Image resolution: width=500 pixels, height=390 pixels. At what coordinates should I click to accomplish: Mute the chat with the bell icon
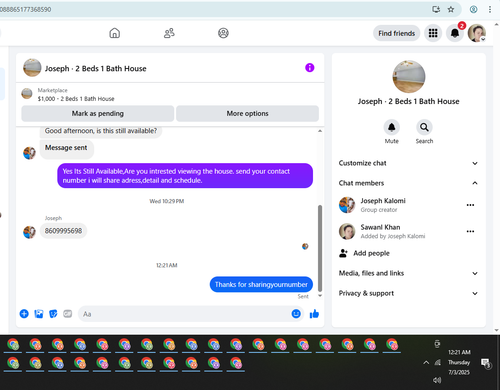point(392,127)
